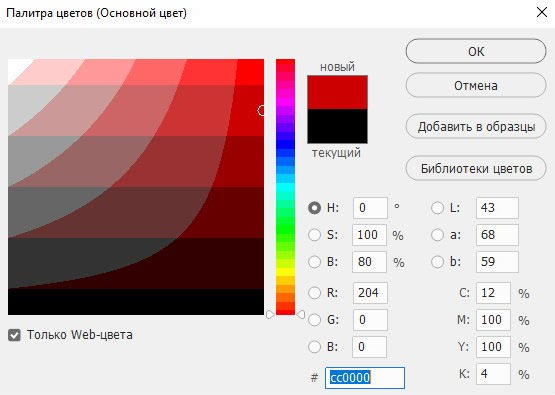
Task: Select the blue B radio button above hex field
Action: [314, 347]
